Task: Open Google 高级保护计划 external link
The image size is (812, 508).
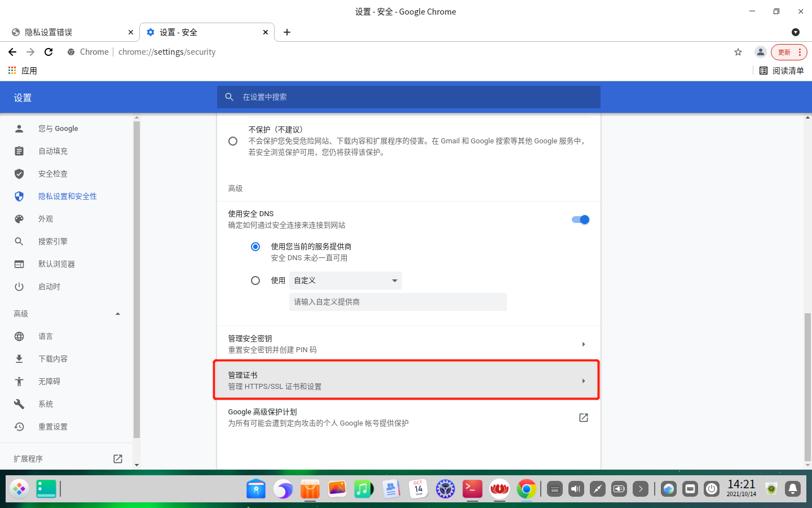Action: pyautogui.click(x=584, y=418)
